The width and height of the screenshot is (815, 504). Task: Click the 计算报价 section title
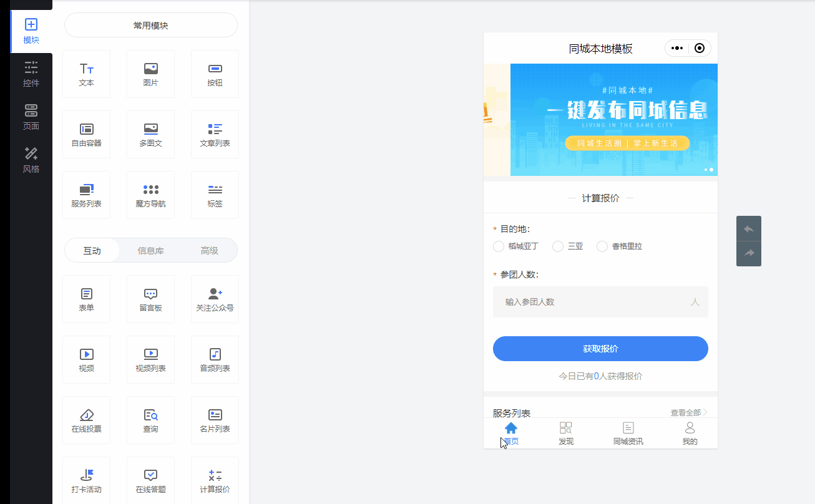pyautogui.click(x=600, y=198)
